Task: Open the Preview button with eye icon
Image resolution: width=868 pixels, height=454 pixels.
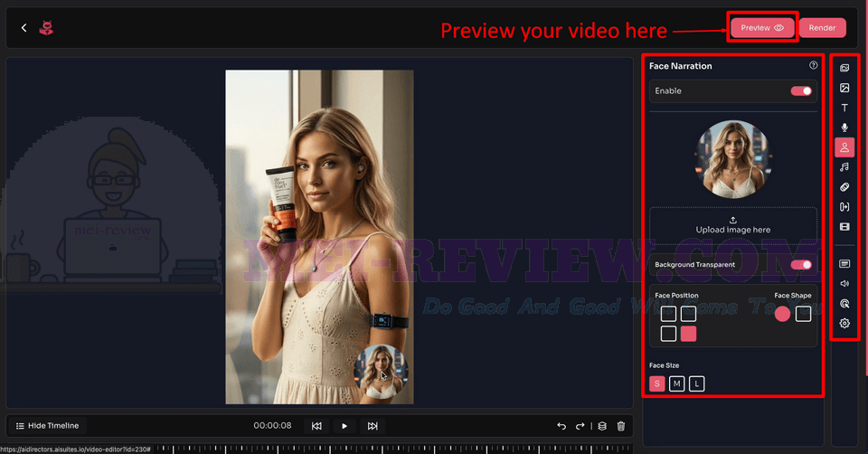Action: tap(762, 28)
